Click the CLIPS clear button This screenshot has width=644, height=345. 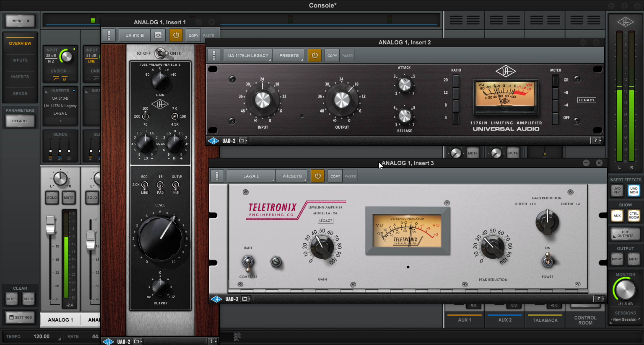point(12,299)
